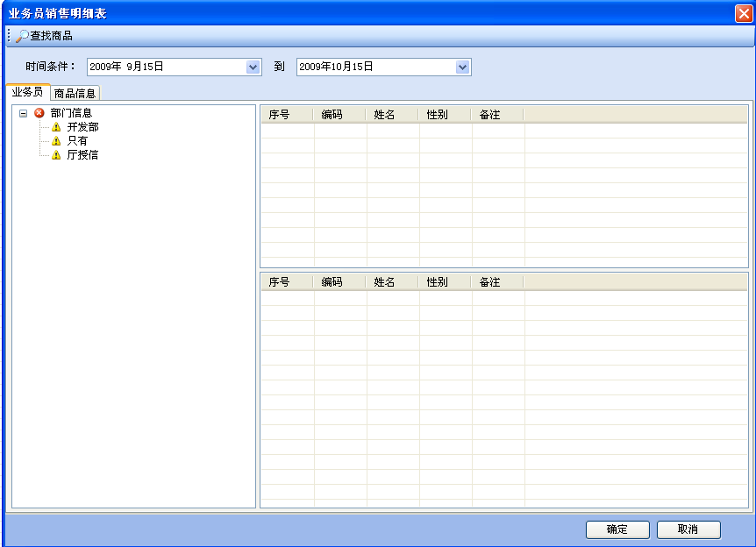Click the 姓名 column header in upper table
This screenshot has height=547, width=756.
pos(392,115)
